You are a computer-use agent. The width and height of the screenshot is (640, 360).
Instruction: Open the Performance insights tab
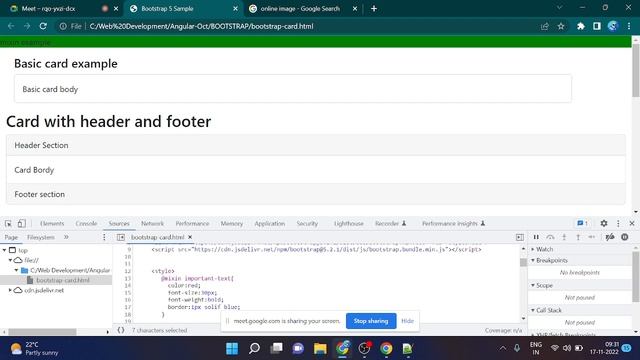point(453,224)
